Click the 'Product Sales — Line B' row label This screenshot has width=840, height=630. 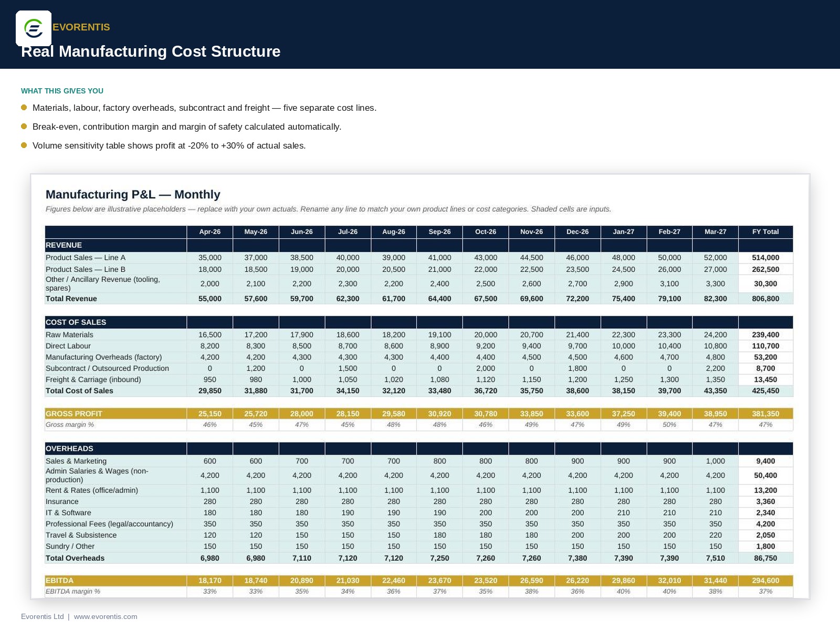[x=86, y=269]
